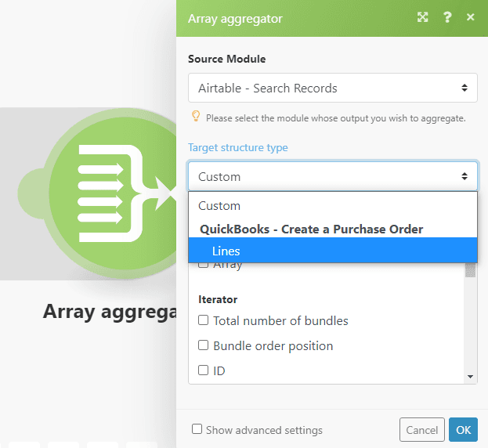Viewport: 488px width, 448px height.
Task: Select Lines under QuickBooks purchase order
Action: pos(226,251)
